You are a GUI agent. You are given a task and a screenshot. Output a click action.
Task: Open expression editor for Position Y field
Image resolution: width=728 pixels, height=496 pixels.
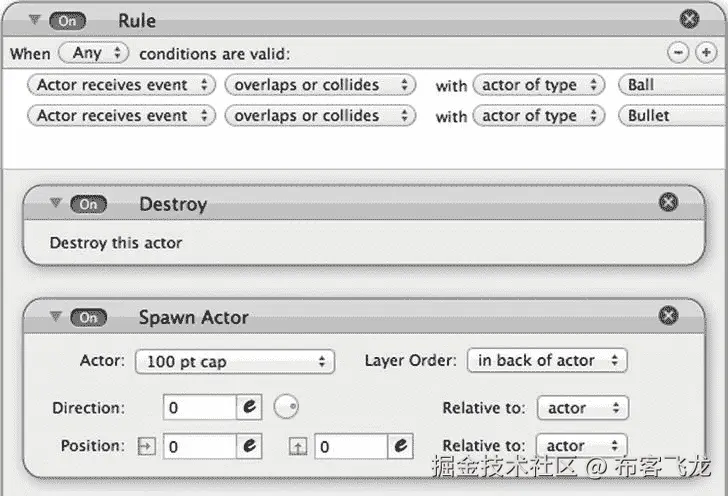click(401, 446)
